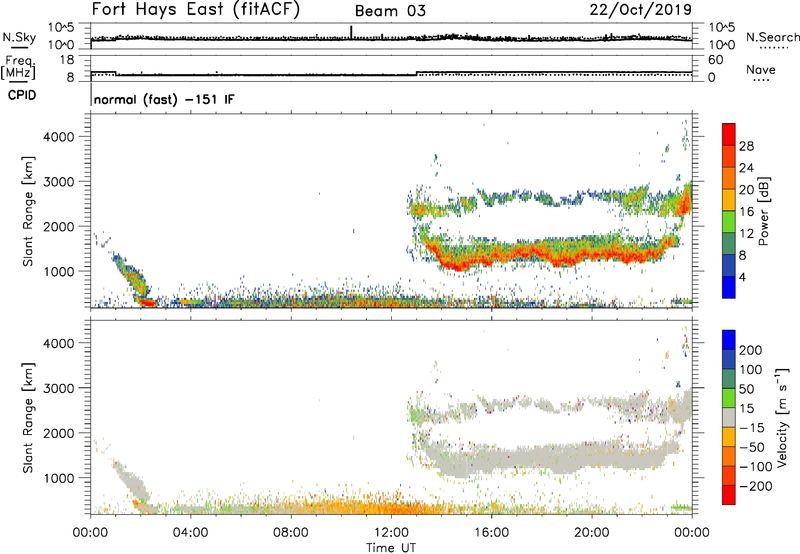Viewport: 800px width, 554px height.
Task: Click the blue top of the velocity colorbar
Action: point(729,340)
